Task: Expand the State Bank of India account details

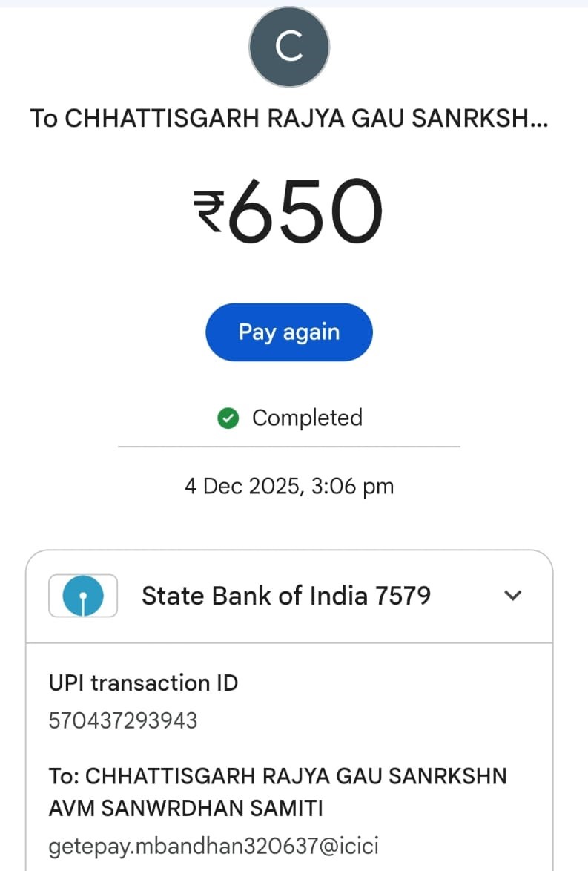Action: pyautogui.click(x=513, y=595)
